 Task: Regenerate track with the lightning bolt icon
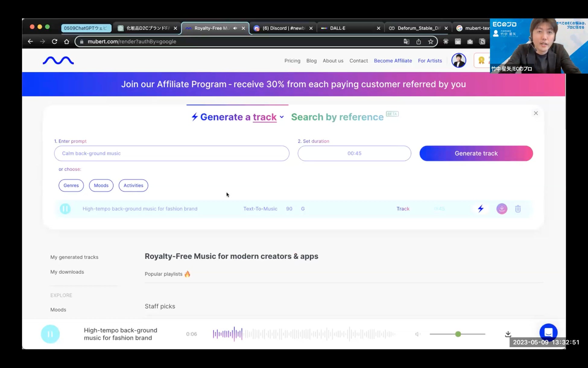pos(481,209)
